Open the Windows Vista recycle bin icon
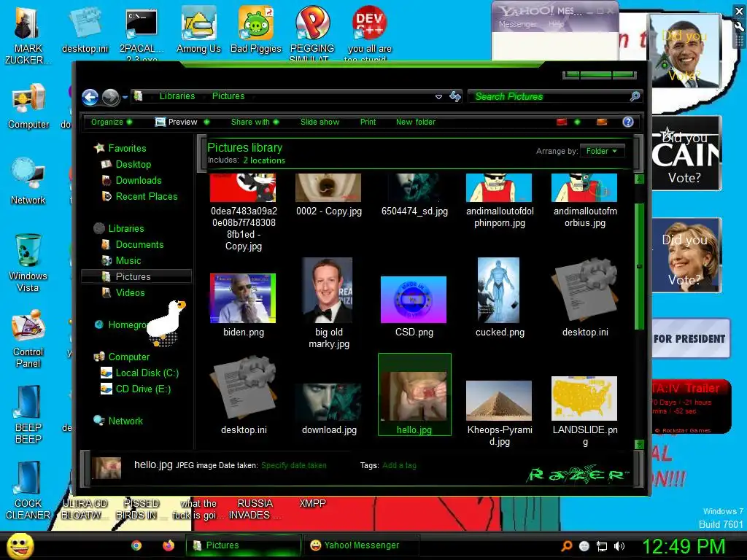Screen dimensions: 747x560 pyautogui.click(x=28, y=262)
